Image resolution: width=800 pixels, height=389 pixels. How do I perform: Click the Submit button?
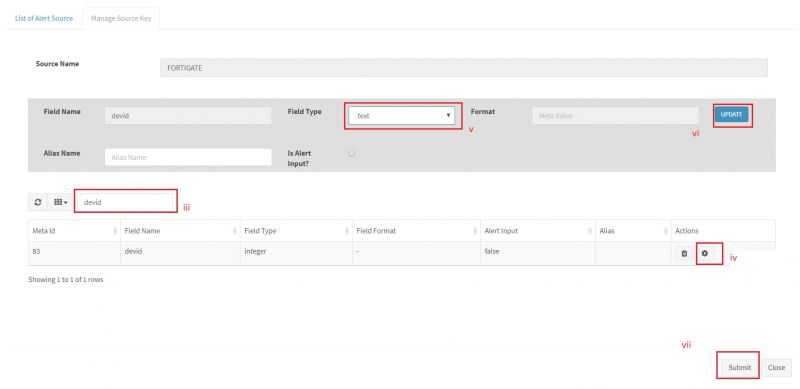739,367
